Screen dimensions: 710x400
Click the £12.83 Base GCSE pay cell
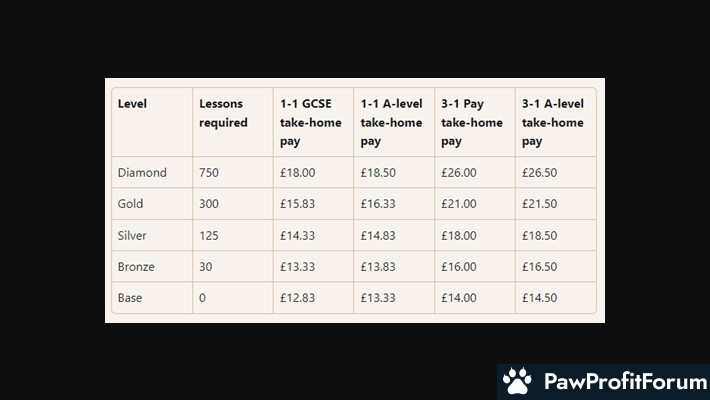[298, 297]
